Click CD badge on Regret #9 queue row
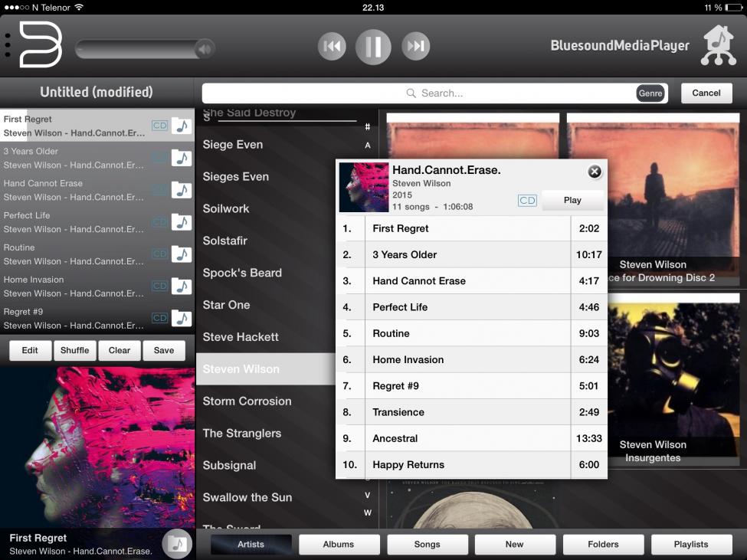 click(159, 318)
